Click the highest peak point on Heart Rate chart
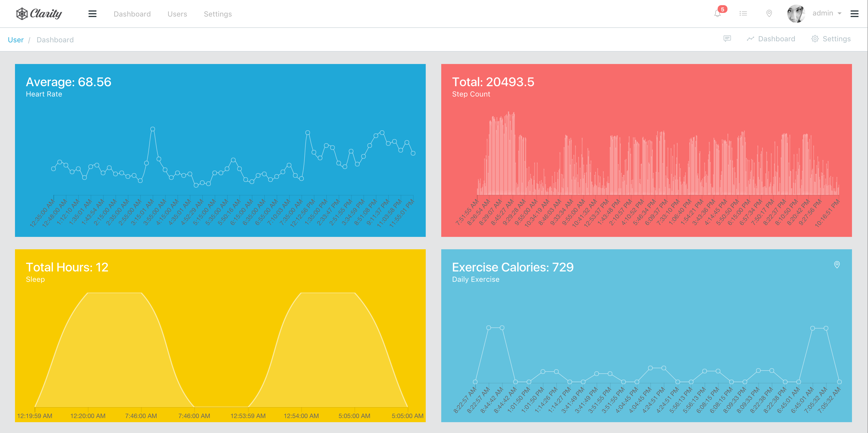The height and width of the screenshot is (433, 868). [153, 129]
